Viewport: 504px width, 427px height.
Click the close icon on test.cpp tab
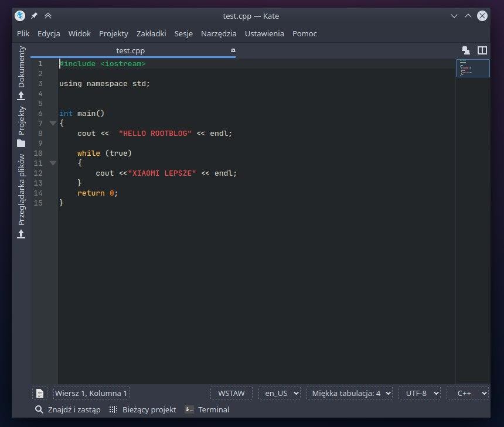point(233,51)
